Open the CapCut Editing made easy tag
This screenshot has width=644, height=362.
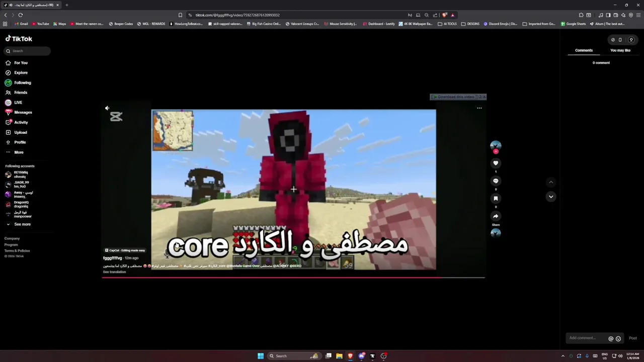(x=125, y=250)
